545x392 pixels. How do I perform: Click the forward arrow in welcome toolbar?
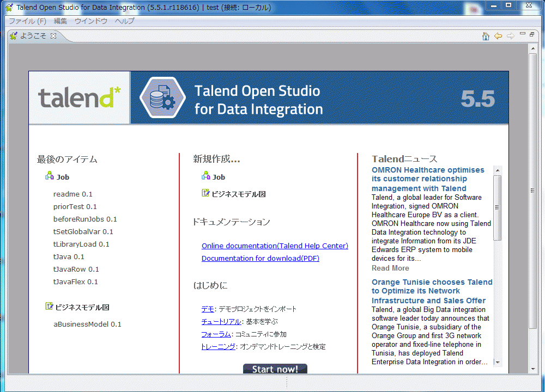click(510, 36)
